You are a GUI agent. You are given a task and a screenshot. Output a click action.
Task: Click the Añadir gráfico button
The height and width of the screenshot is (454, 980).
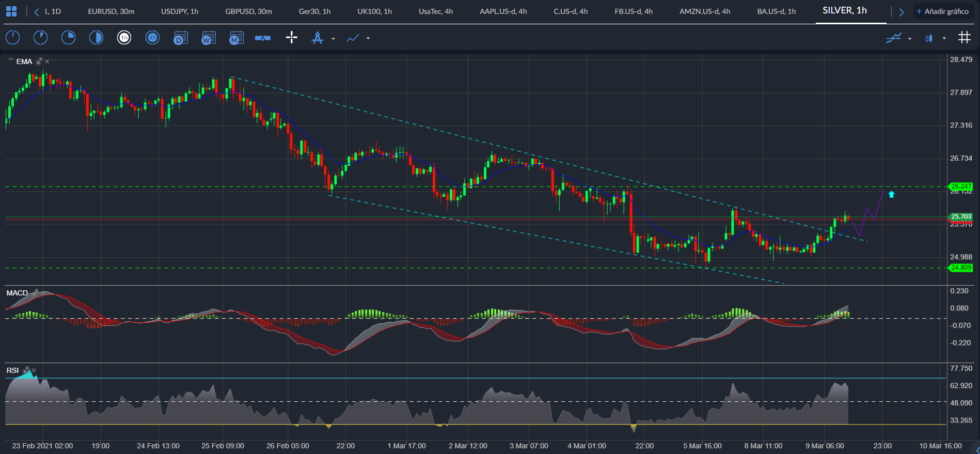point(942,11)
